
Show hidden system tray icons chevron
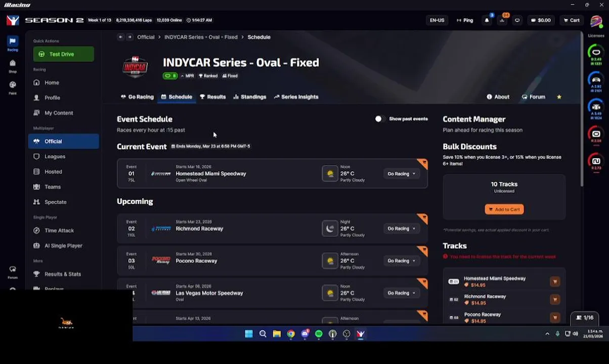(x=547, y=334)
